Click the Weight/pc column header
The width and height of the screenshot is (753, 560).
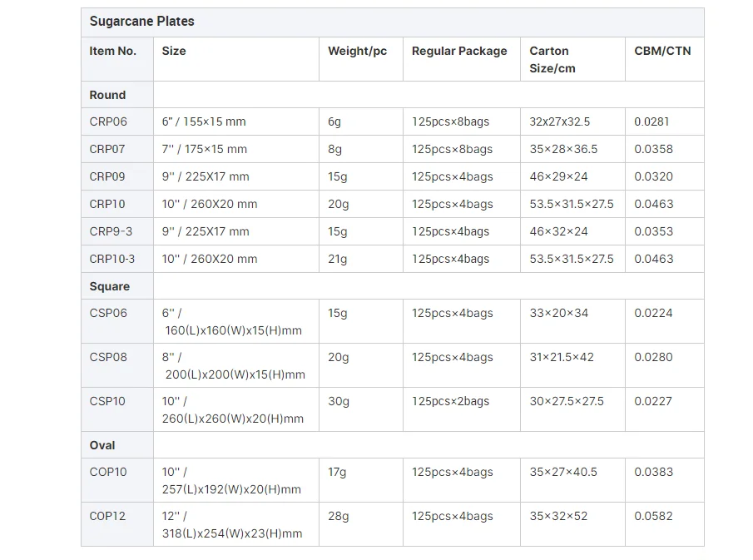[x=357, y=51]
